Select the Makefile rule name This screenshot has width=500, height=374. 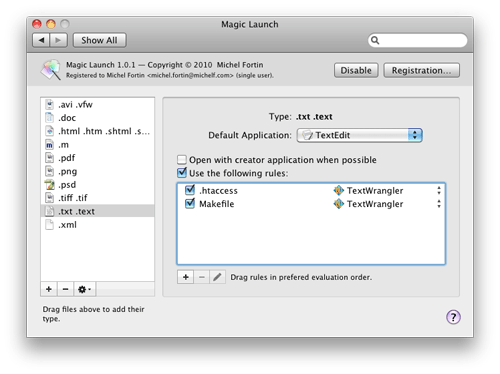pos(217,204)
